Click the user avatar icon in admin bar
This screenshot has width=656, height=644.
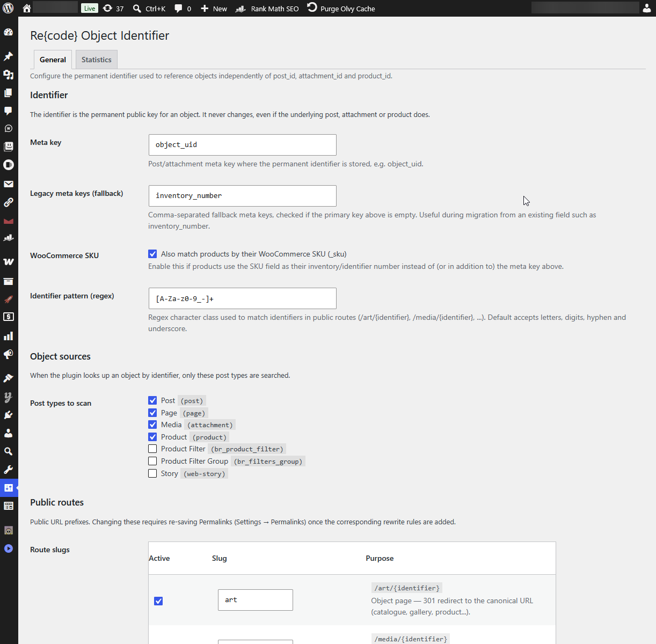(x=647, y=8)
